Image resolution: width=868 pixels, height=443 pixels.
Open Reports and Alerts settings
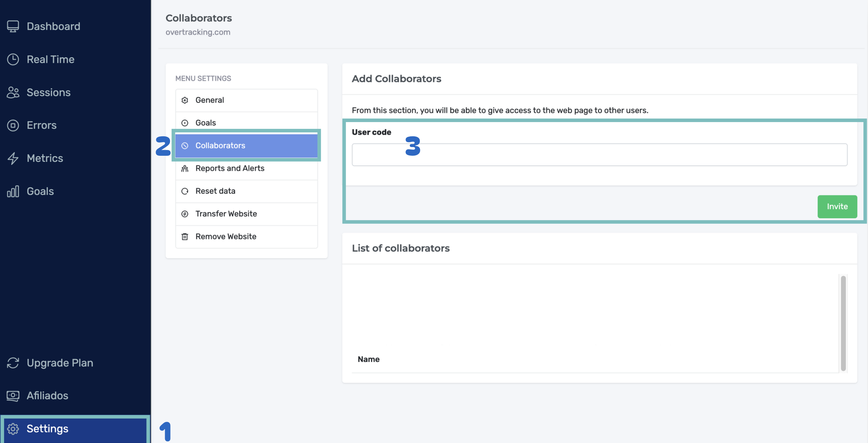tap(246, 169)
